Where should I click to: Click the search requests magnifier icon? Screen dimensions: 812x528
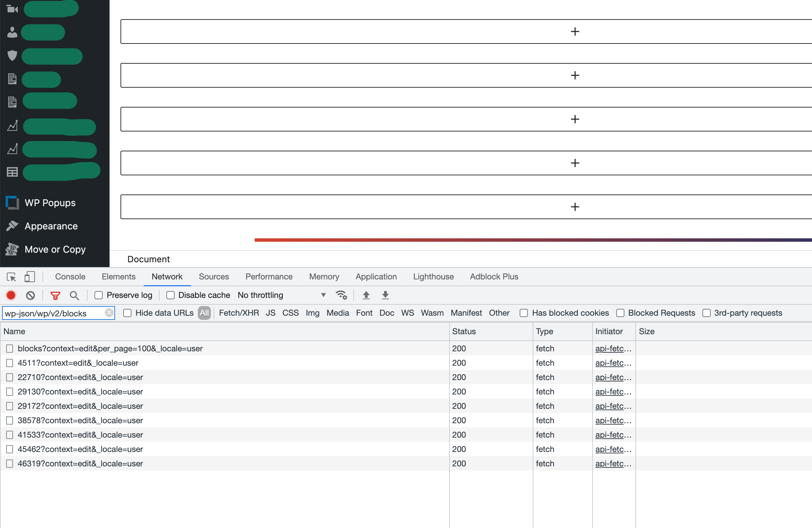coord(74,295)
